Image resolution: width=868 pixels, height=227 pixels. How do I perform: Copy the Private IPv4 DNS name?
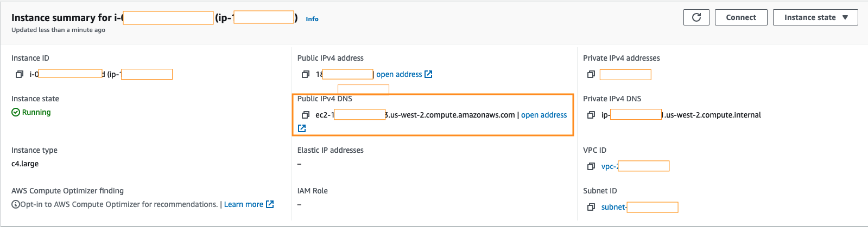591,115
